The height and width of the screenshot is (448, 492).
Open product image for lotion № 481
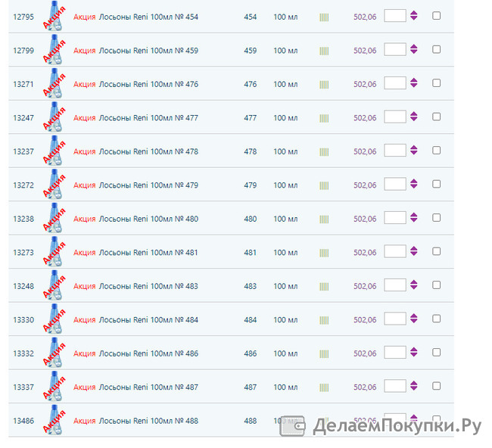(x=54, y=251)
